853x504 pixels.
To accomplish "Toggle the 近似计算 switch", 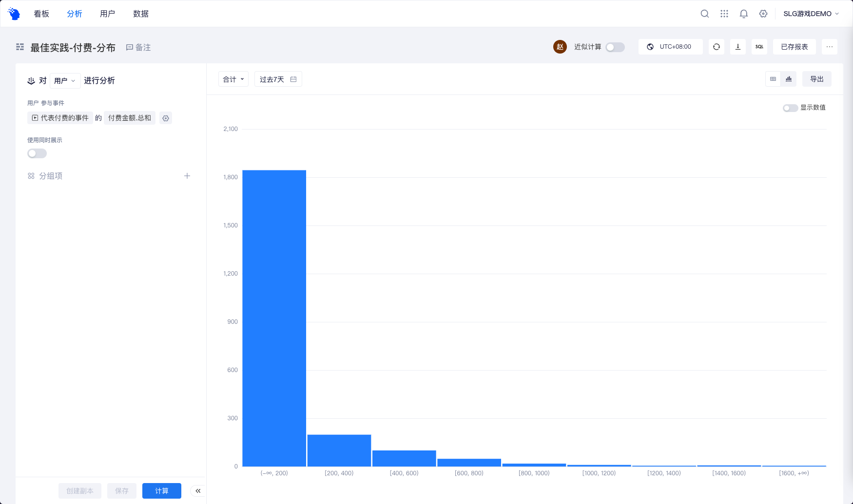I will tap(615, 47).
